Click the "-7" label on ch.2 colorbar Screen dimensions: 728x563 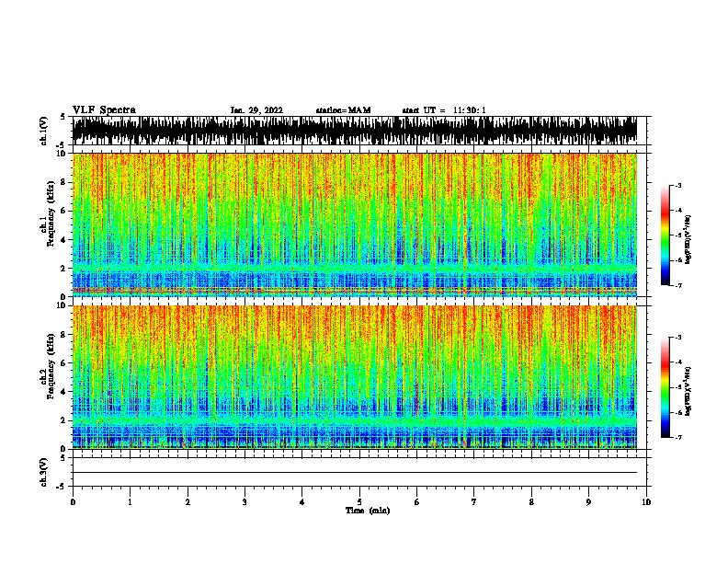(678, 438)
